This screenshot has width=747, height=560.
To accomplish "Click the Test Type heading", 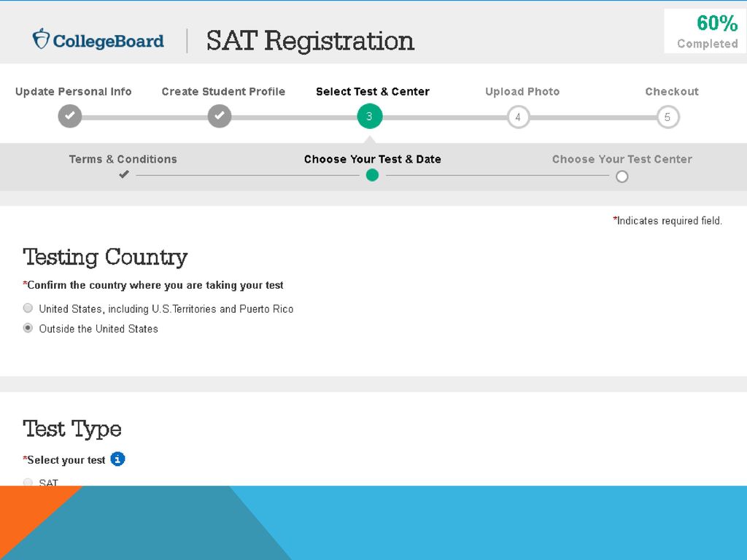I will [72, 429].
